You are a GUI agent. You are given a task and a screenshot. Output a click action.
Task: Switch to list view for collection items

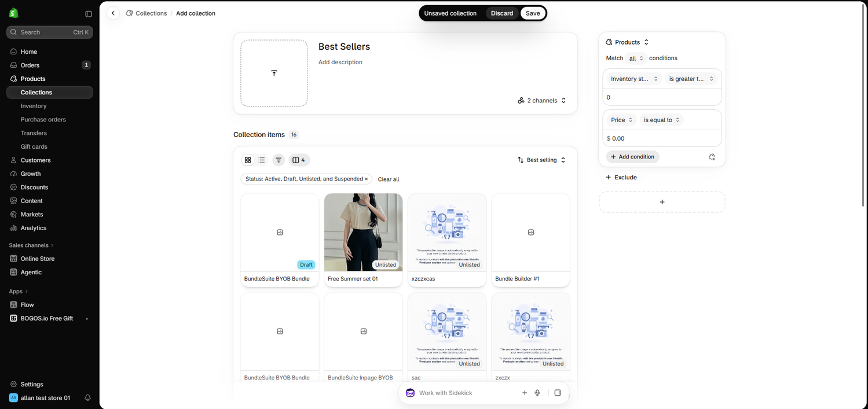click(x=262, y=160)
